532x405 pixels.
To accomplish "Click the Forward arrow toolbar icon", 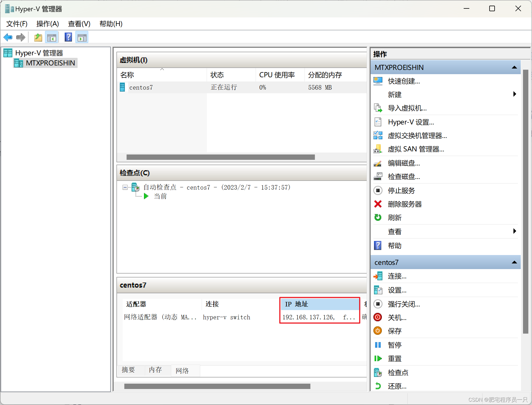I will 21,37.
